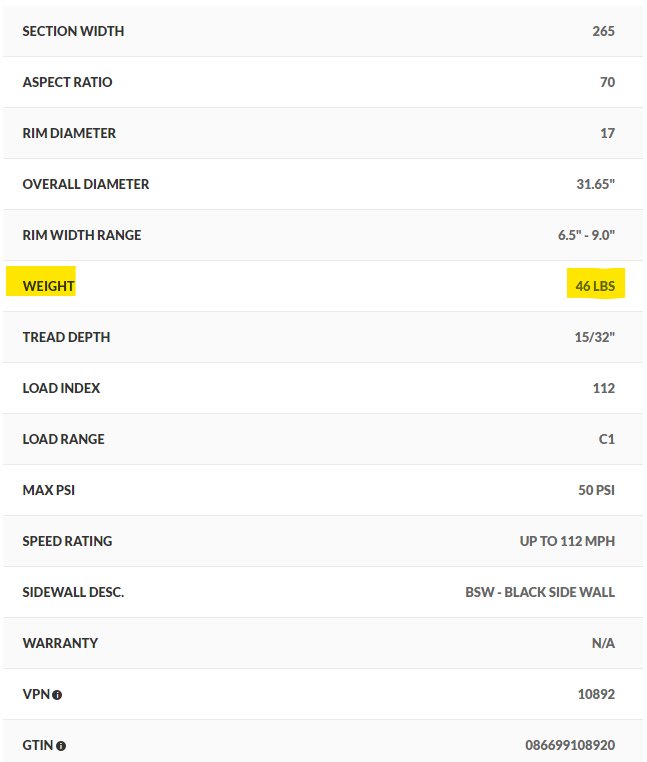Click BSW - BLACK SIDE WALL text
This screenshot has height=762, width=647.
coord(540,592)
